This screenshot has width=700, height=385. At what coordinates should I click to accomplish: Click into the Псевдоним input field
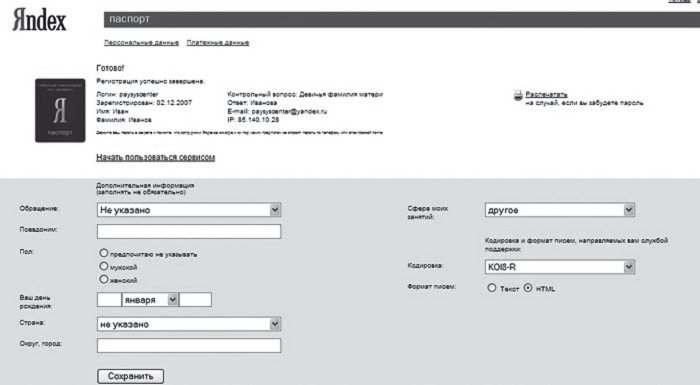[189, 231]
